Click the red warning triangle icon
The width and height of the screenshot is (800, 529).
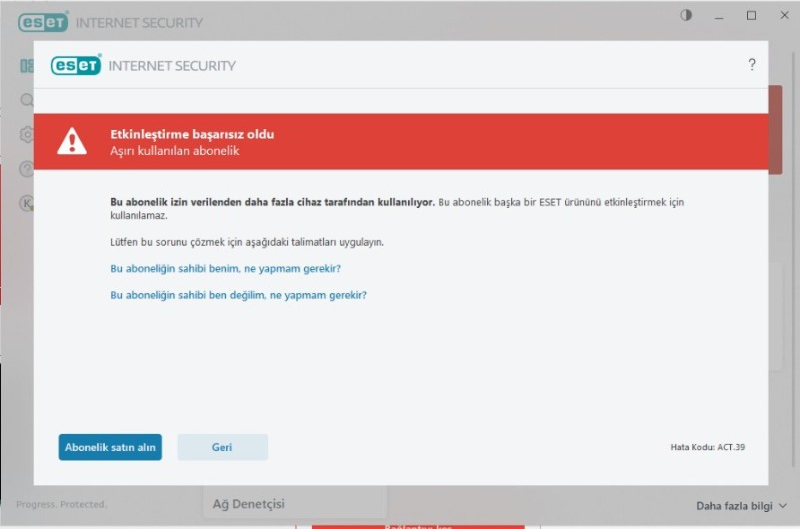tap(71, 142)
